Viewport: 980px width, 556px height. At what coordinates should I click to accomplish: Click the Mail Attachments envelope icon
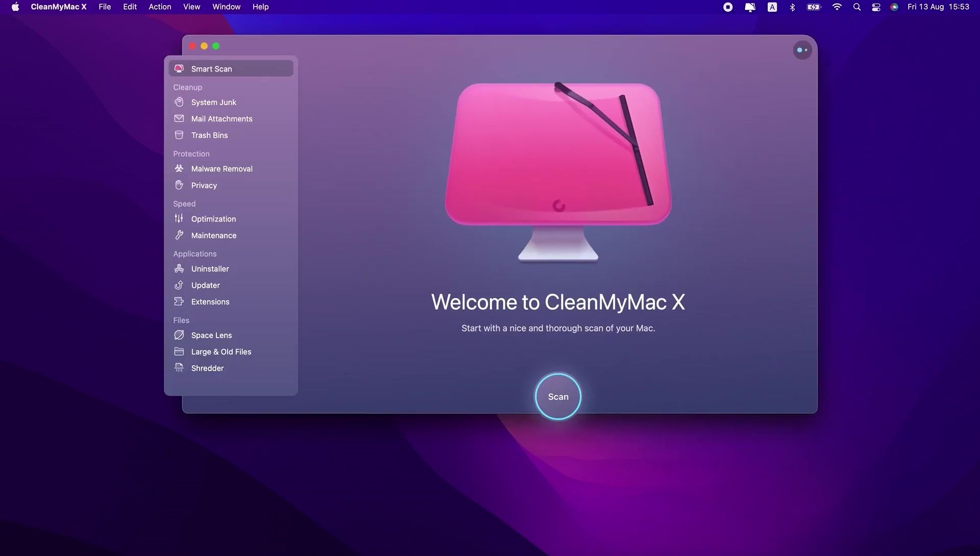[179, 118]
